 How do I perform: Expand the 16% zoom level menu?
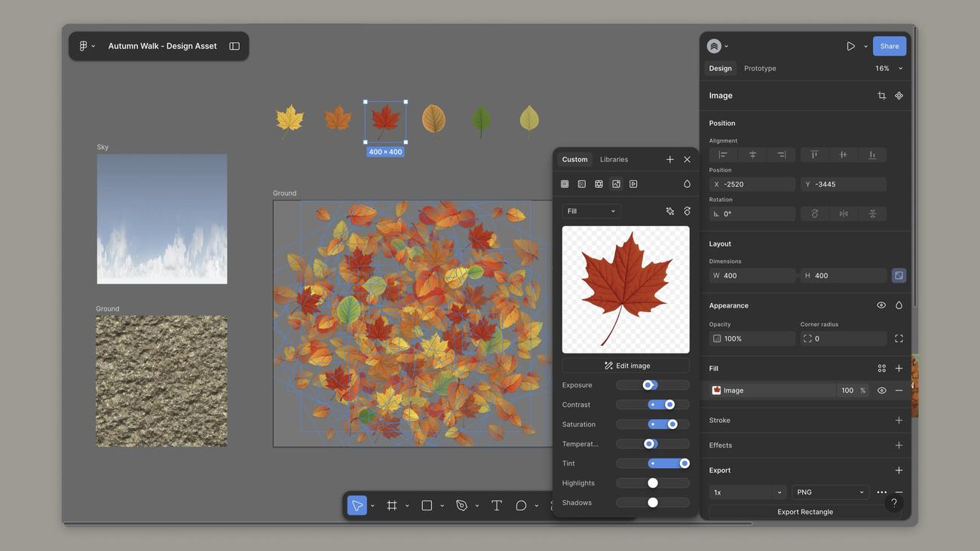(x=889, y=69)
